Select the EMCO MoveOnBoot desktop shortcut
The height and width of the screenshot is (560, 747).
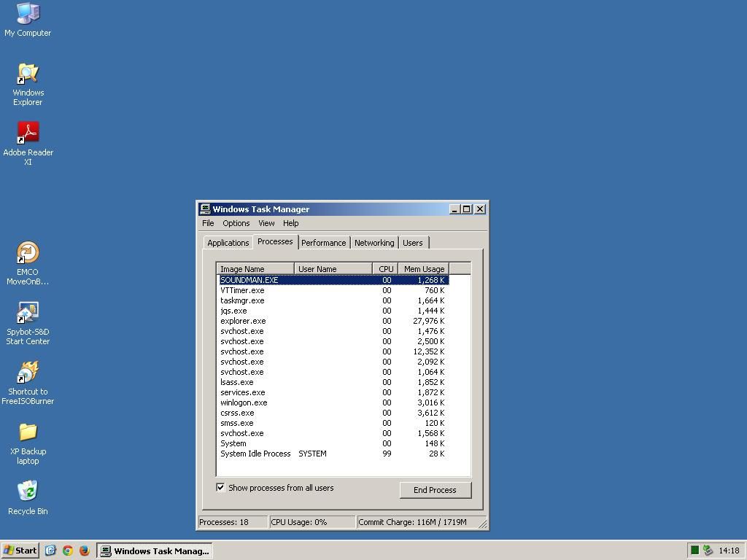tap(28, 262)
